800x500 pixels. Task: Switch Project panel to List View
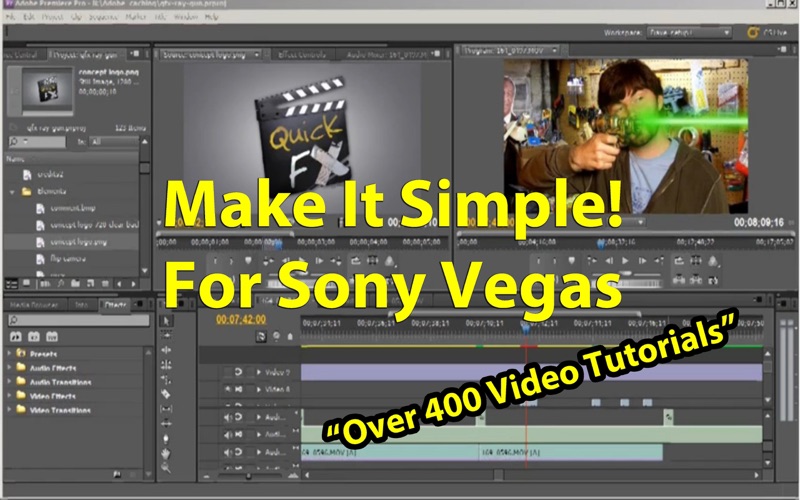tap(11, 283)
